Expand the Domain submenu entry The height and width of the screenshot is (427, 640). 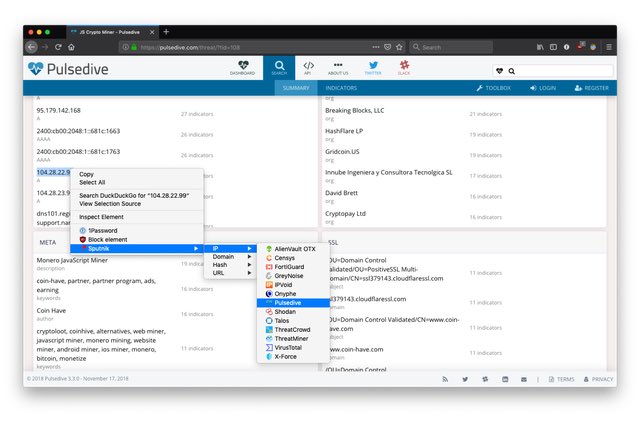click(230, 256)
